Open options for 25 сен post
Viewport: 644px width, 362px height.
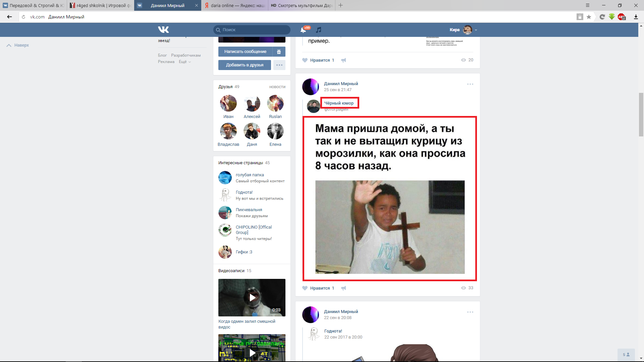point(470,84)
